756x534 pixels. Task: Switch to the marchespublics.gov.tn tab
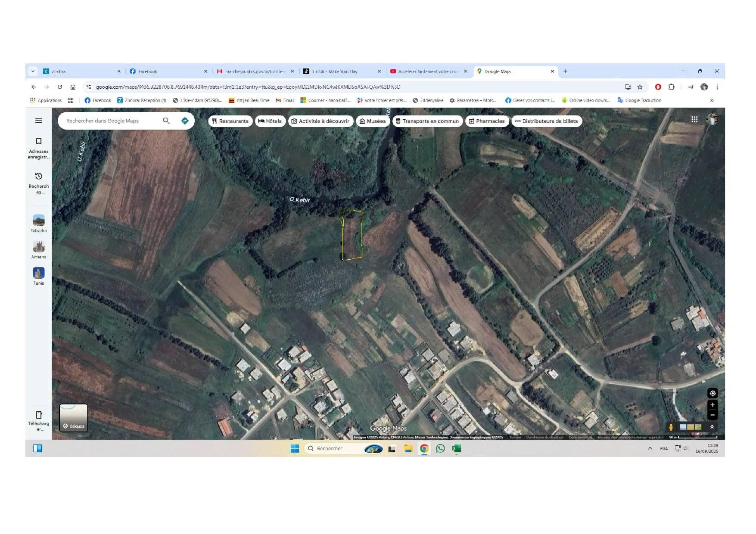pyautogui.click(x=255, y=71)
